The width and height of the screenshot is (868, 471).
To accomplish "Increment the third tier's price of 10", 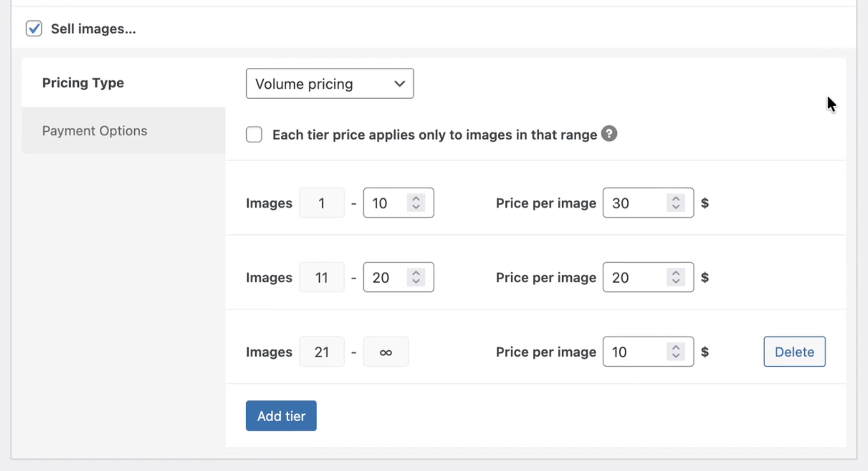I will click(675, 347).
